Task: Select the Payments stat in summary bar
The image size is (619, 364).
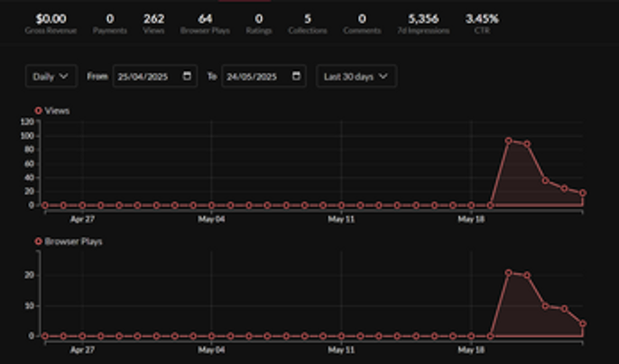Action: 110,23
